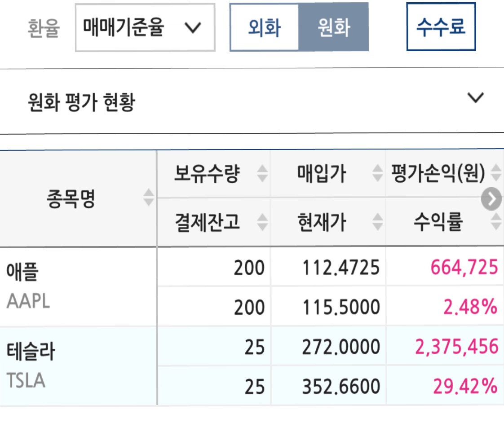Switch to 외화 currency view

[265, 27]
